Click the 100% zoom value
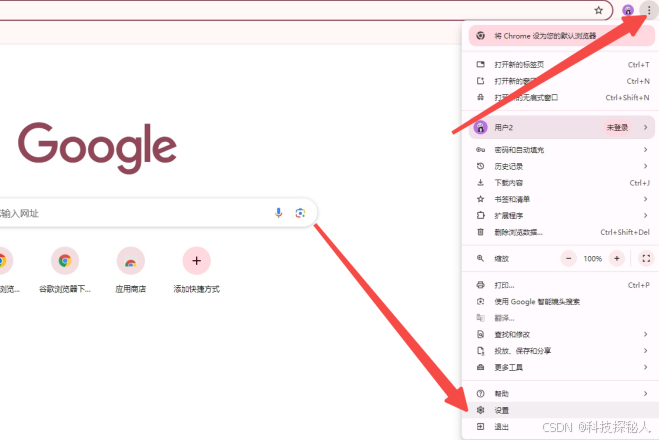Screen dimensions: 659x441 pos(593,259)
